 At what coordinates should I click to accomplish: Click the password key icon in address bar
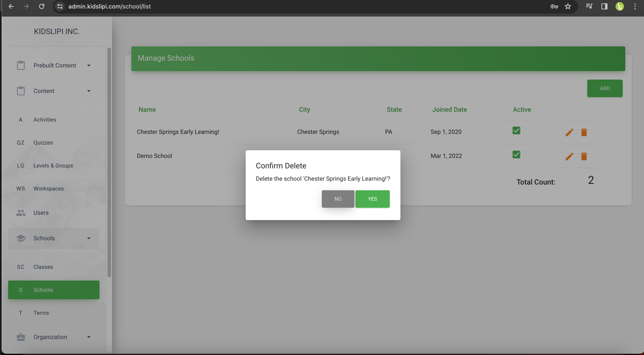coord(554,6)
